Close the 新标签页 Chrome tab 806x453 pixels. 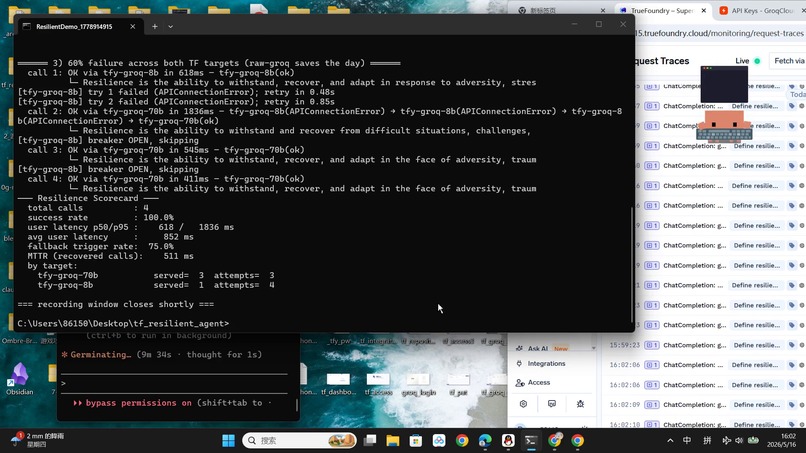point(603,10)
